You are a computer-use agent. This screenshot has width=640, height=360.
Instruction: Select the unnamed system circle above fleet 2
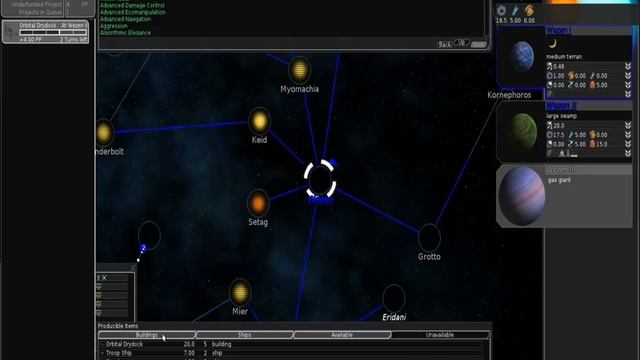149,235
